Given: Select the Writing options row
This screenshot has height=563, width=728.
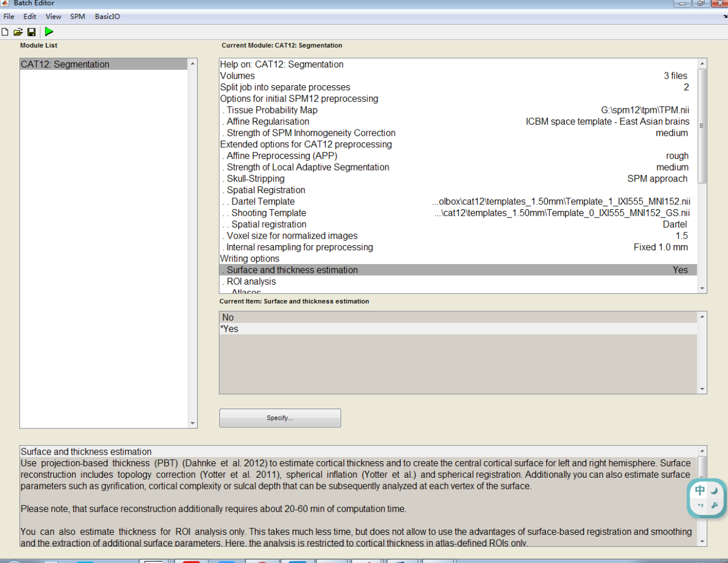Looking at the screenshot, I should click(458, 259).
